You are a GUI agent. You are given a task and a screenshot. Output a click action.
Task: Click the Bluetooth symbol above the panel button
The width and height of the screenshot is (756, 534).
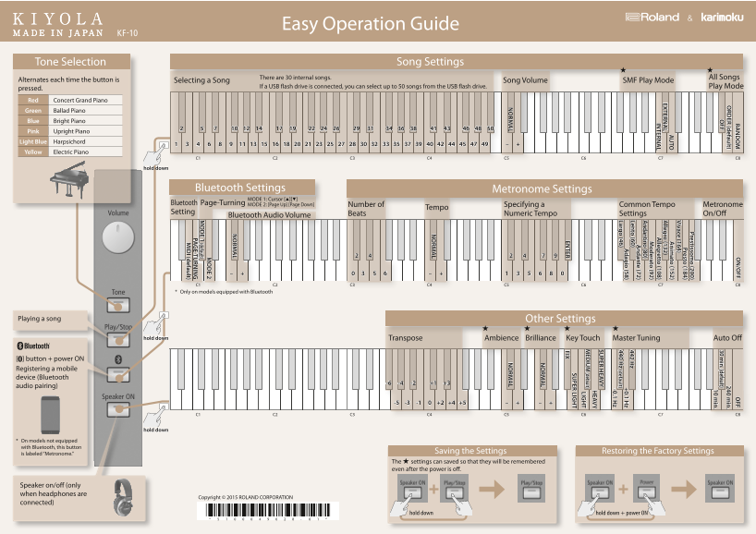click(118, 359)
